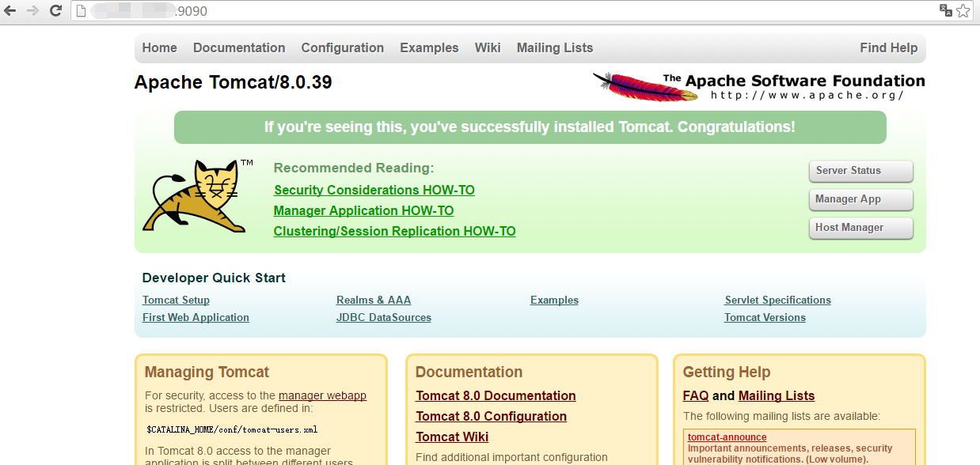
Task: Click the Manager App button
Action: pyautogui.click(x=860, y=199)
